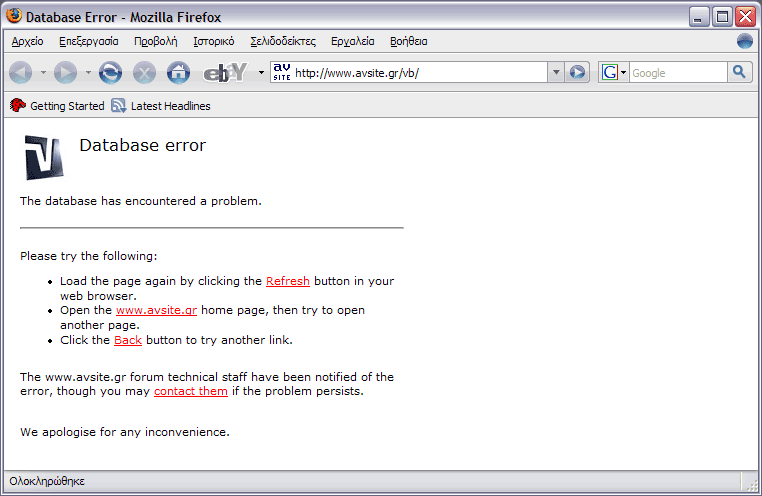Click the We apologise for any inconvenience text
The height and width of the screenshot is (496, 762).
point(125,432)
